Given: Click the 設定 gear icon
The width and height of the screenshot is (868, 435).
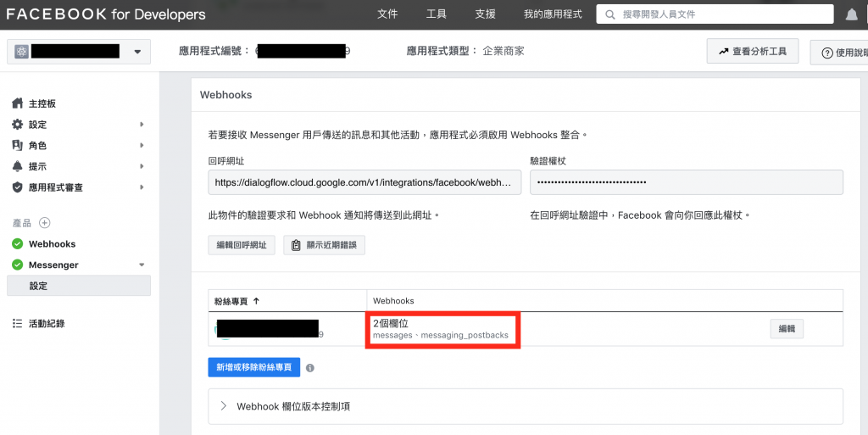Looking at the screenshot, I should click(18, 125).
